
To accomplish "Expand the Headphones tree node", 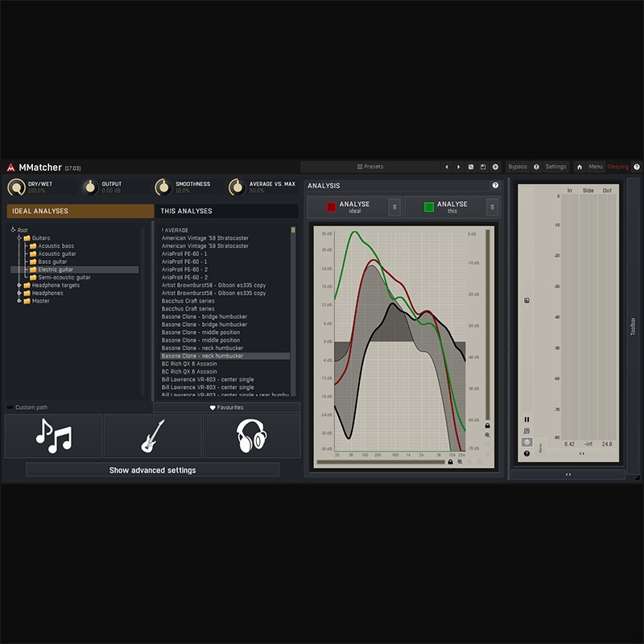I will click(19, 293).
